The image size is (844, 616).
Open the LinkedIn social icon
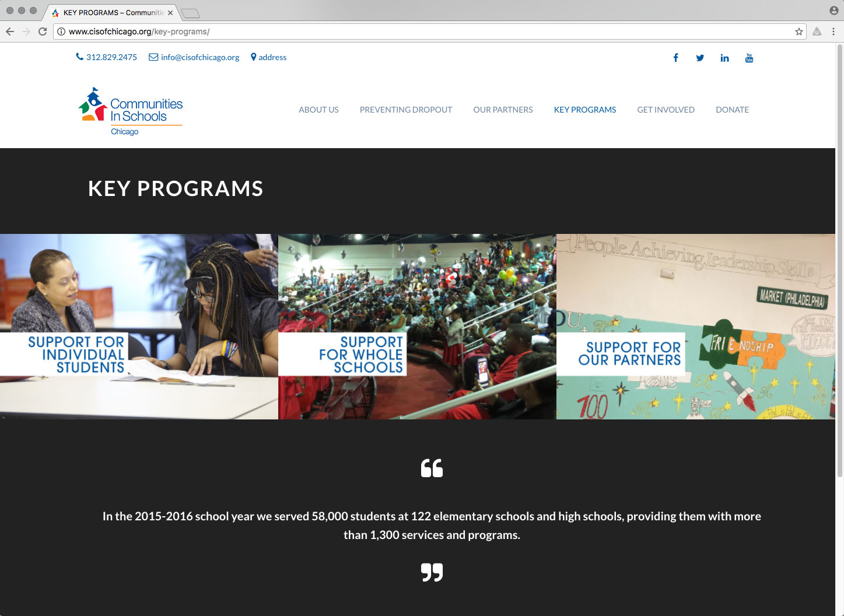[724, 58]
